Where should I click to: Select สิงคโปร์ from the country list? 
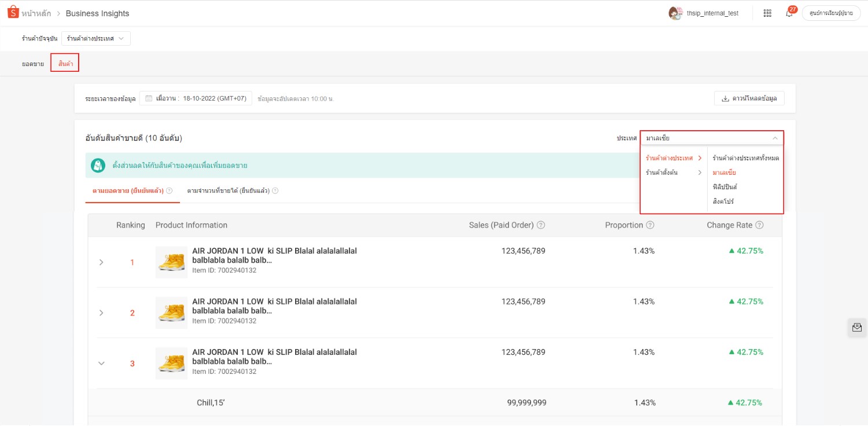click(723, 201)
